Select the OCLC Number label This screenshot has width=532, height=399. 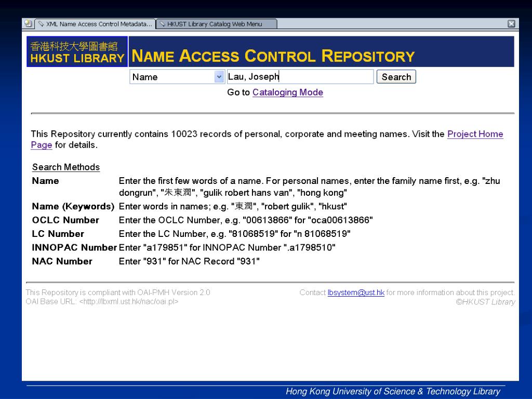65,220
